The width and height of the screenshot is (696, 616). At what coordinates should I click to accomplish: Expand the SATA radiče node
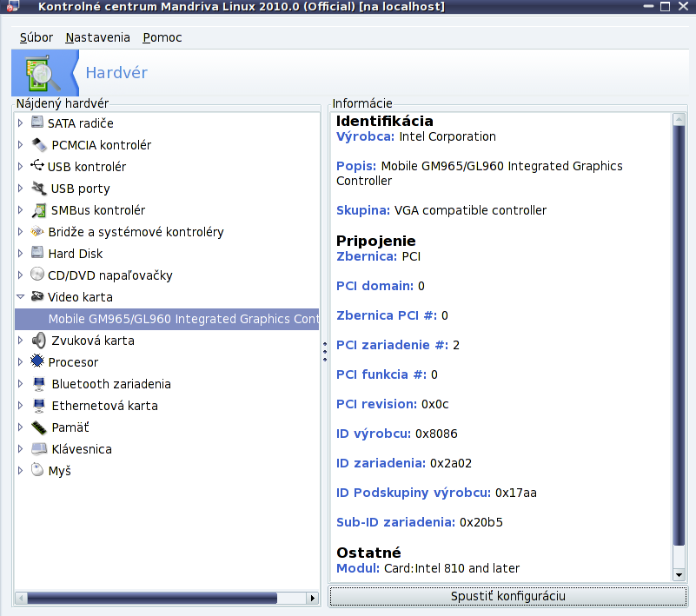[x=20, y=123]
